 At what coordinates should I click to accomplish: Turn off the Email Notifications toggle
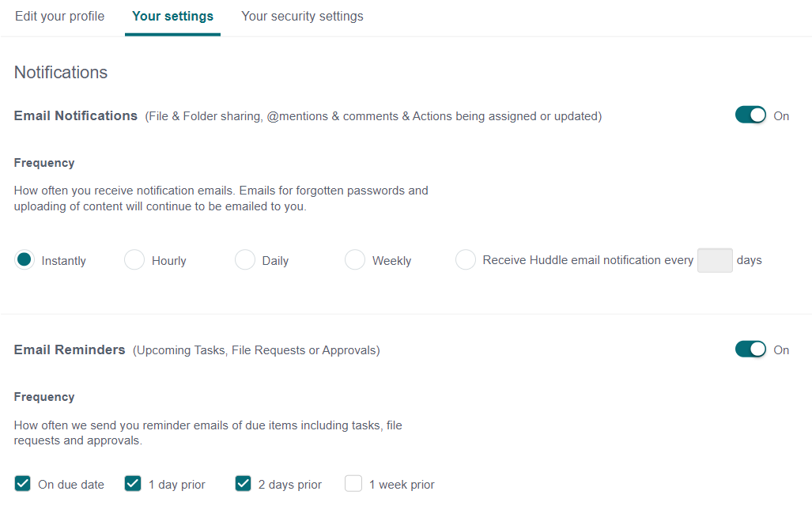(x=750, y=115)
